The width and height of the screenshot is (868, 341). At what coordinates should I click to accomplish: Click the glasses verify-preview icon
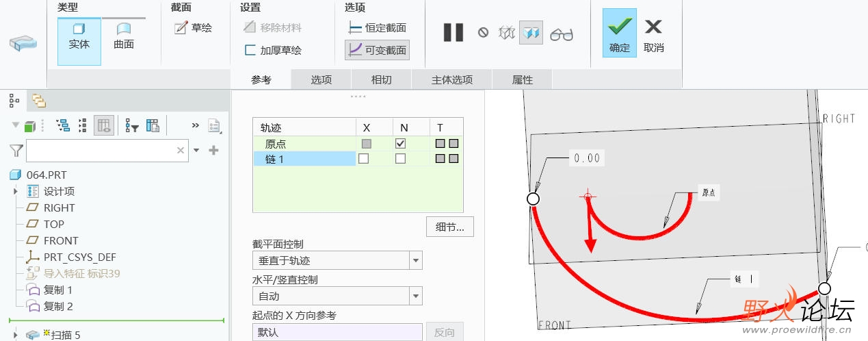coord(562,33)
